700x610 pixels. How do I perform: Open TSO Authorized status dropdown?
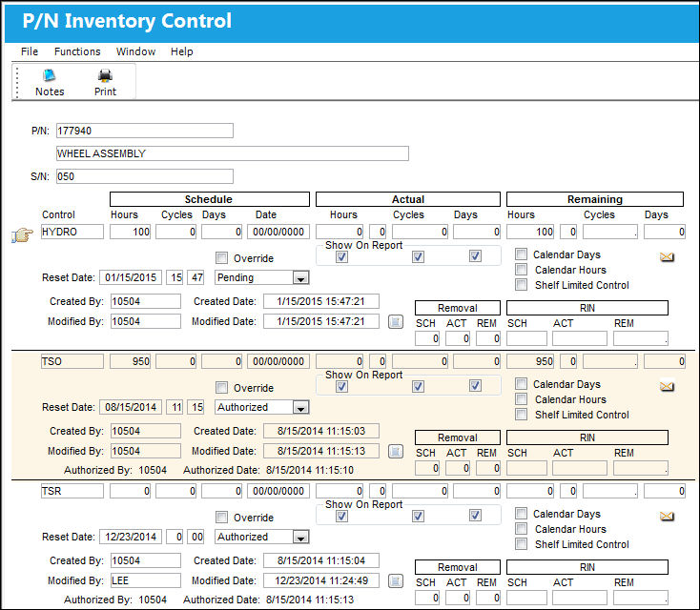(301, 407)
